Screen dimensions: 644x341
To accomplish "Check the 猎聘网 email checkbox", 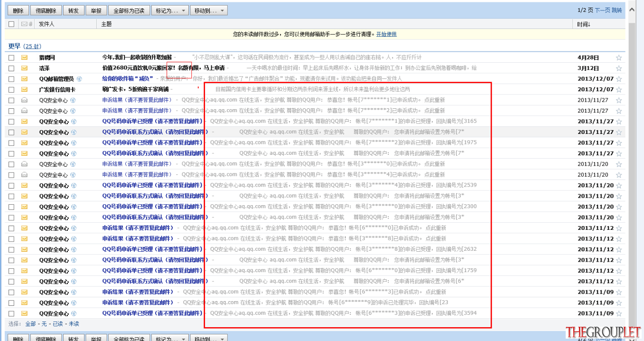I will (x=11, y=57).
